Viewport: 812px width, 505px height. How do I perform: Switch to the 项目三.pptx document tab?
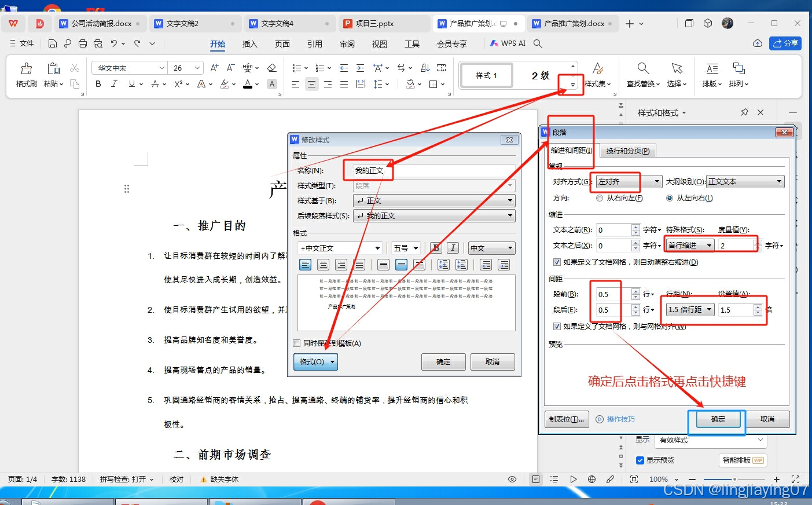[x=384, y=24]
